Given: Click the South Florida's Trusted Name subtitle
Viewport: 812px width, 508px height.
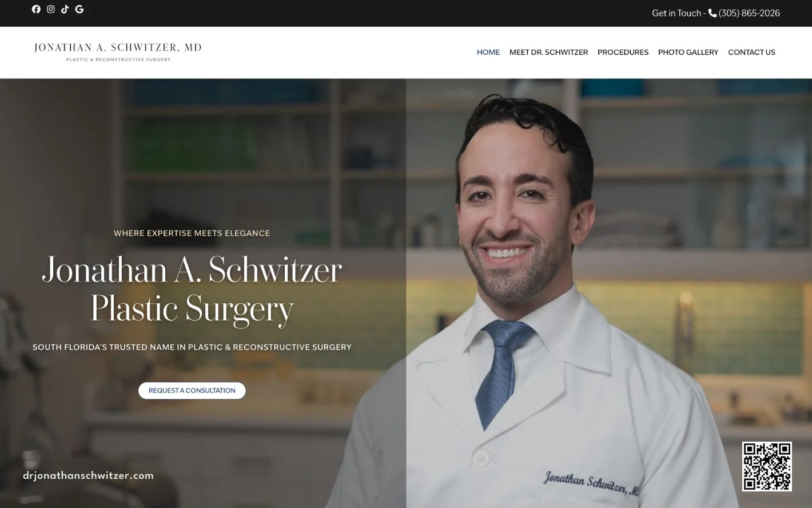Looking at the screenshot, I should [x=192, y=347].
